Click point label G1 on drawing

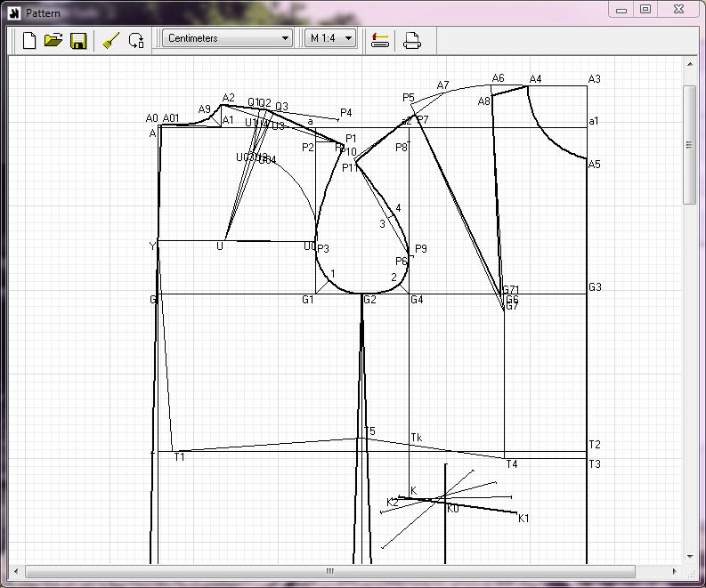tap(307, 300)
